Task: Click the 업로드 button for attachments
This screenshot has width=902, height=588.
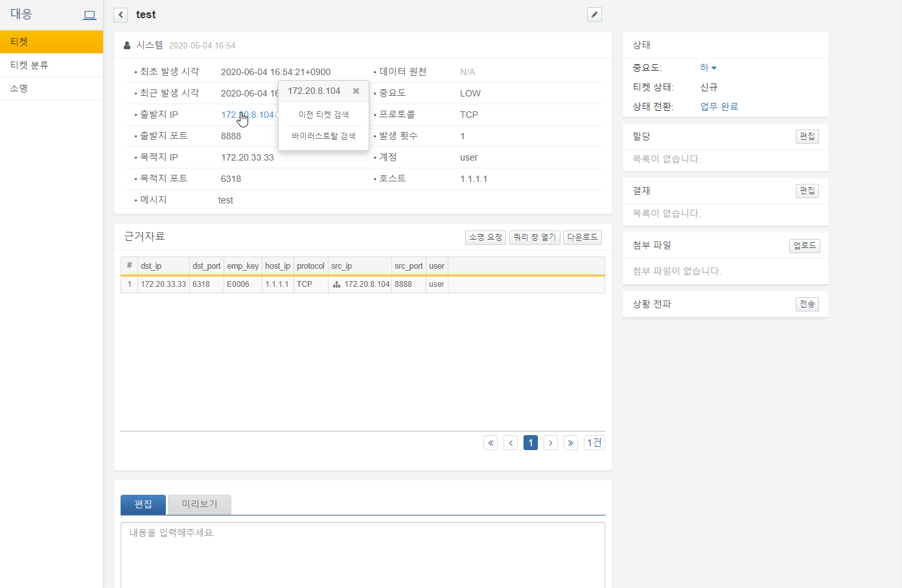Action: (805, 246)
